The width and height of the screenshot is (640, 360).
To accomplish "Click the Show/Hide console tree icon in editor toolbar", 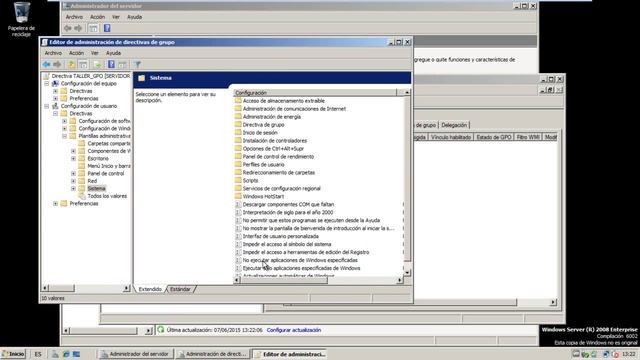I will tap(83, 64).
